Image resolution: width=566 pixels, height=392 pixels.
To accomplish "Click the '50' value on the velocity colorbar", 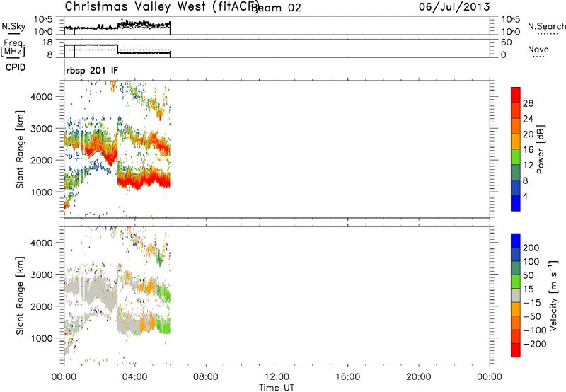I will (x=529, y=275).
